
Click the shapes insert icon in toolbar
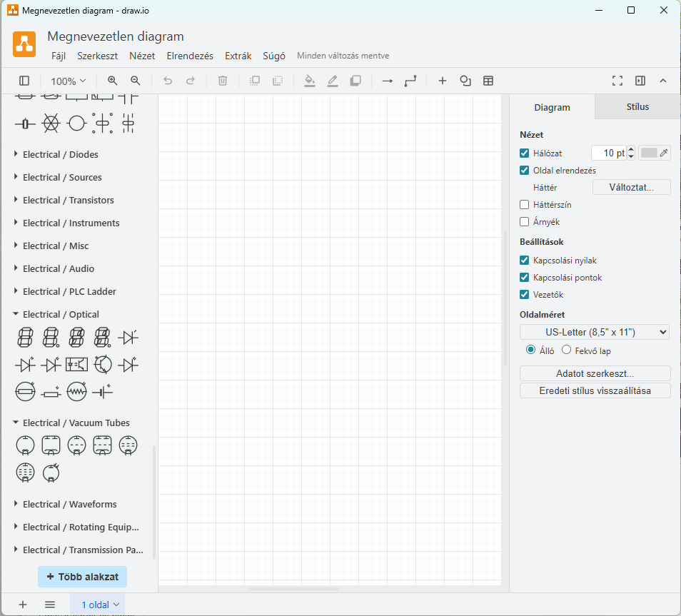point(465,81)
